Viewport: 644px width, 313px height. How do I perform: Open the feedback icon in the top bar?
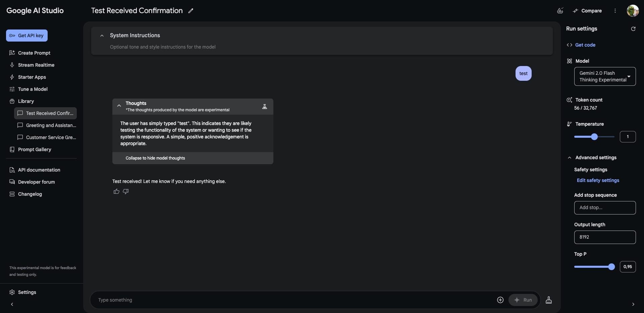pos(560,11)
